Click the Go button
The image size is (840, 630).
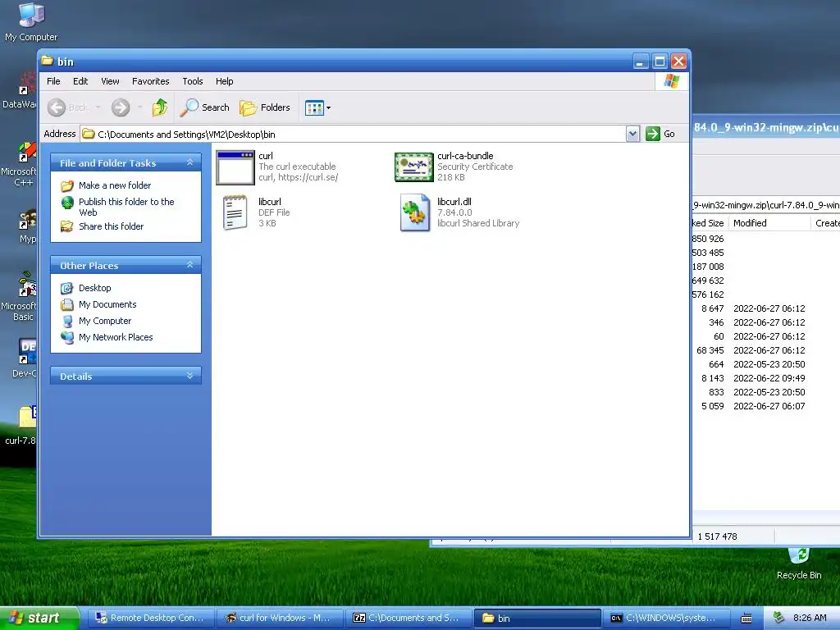pos(660,134)
